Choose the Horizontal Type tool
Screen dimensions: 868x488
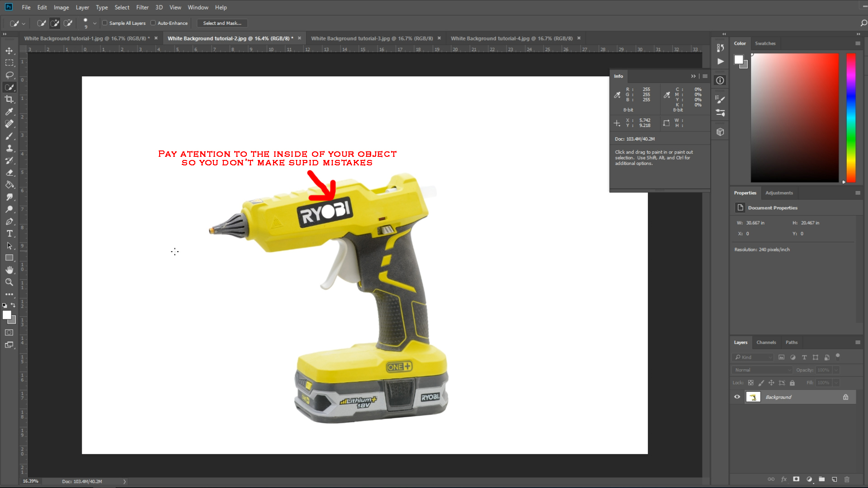9,234
